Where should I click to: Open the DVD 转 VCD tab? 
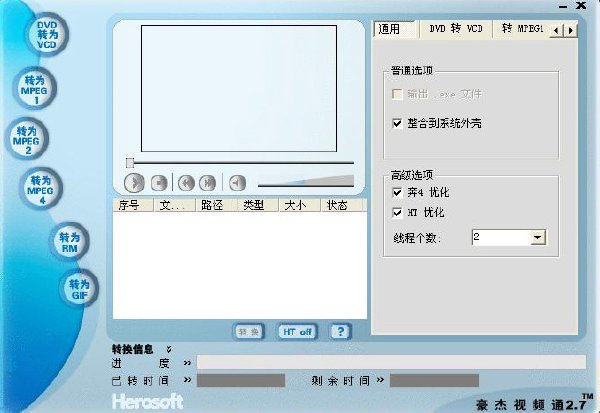point(456,29)
